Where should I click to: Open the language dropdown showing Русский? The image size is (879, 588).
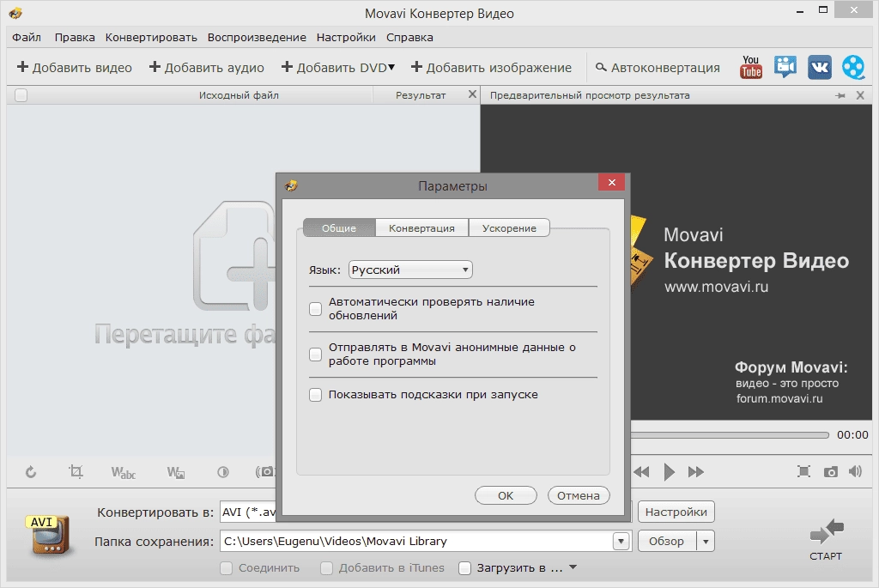pos(410,270)
